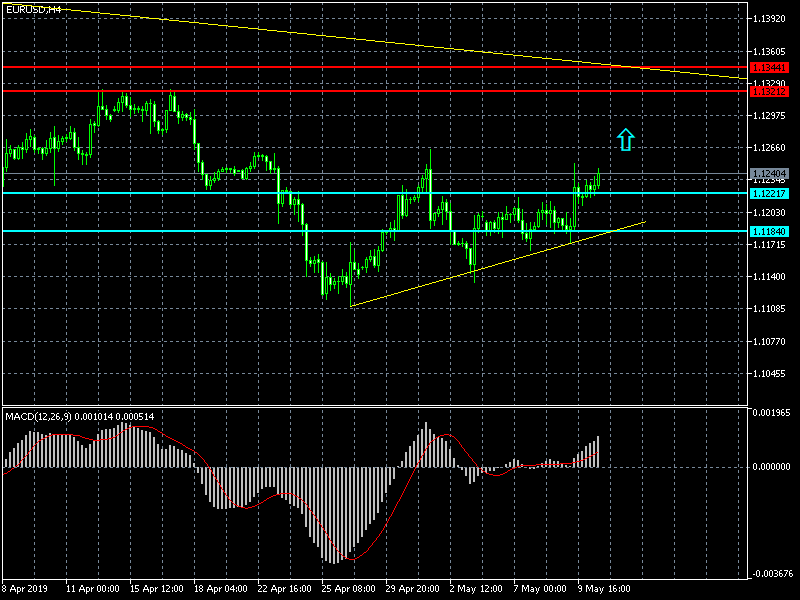The width and height of the screenshot is (800, 600).
Task: Click the 0.001965 MACD scale value
Action: pos(771,412)
